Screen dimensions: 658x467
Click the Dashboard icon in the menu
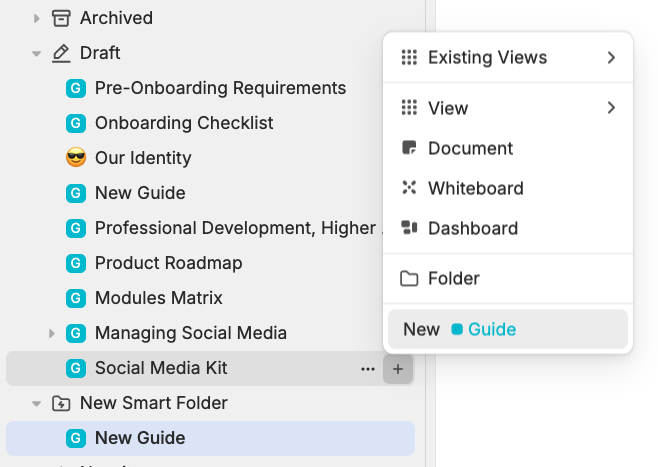[408, 228]
